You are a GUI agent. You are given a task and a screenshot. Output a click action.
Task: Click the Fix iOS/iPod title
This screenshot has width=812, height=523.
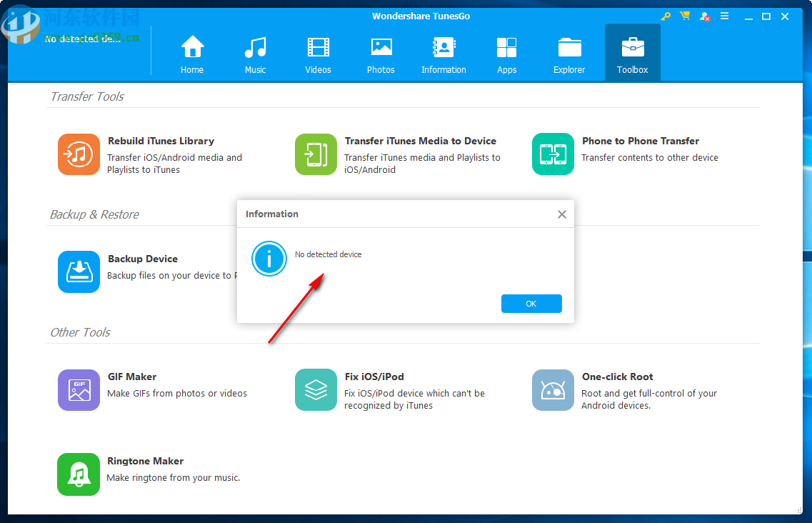(x=374, y=377)
